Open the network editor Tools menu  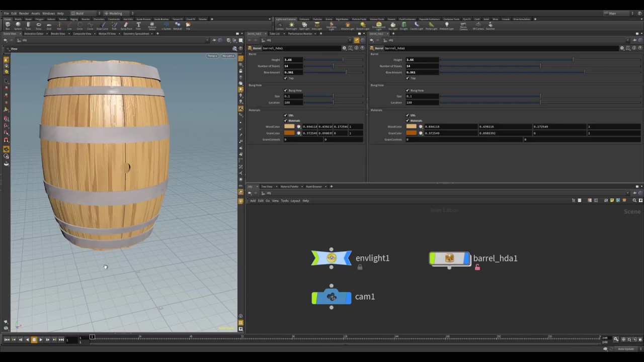click(284, 201)
